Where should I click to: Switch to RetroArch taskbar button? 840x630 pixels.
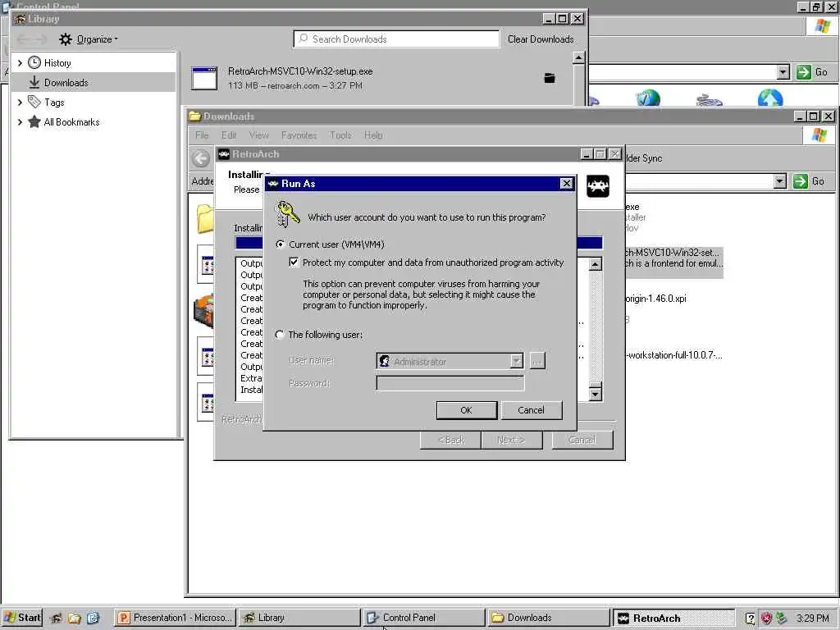pyautogui.click(x=673, y=618)
